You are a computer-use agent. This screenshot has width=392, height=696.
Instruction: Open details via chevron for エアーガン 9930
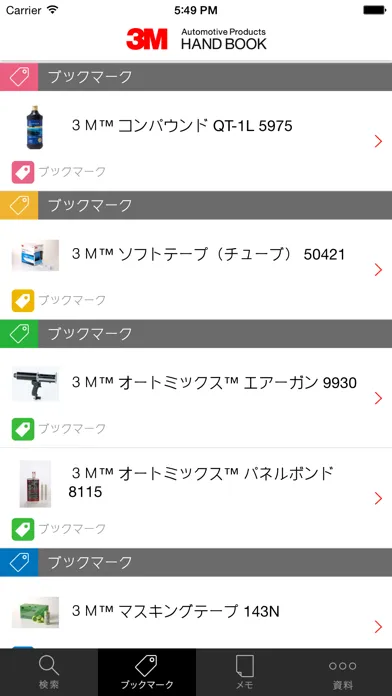(x=378, y=398)
